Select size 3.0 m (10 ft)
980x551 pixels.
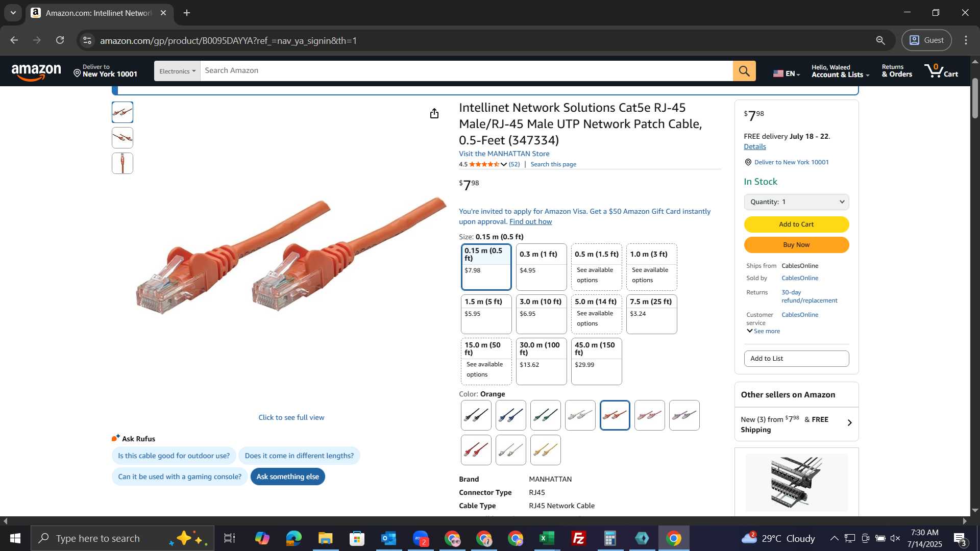(x=541, y=314)
